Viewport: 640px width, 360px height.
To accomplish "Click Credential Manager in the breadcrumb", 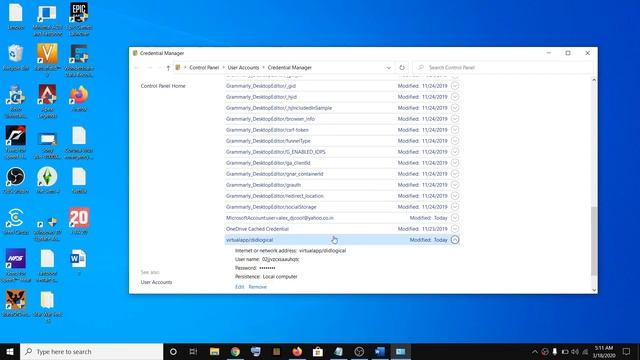I will [289, 68].
